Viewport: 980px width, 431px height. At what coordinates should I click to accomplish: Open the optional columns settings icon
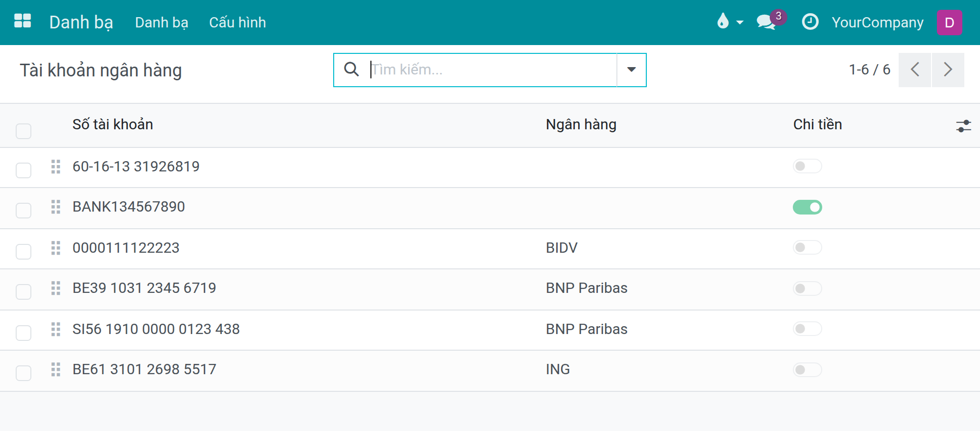[x=963, y=126]
